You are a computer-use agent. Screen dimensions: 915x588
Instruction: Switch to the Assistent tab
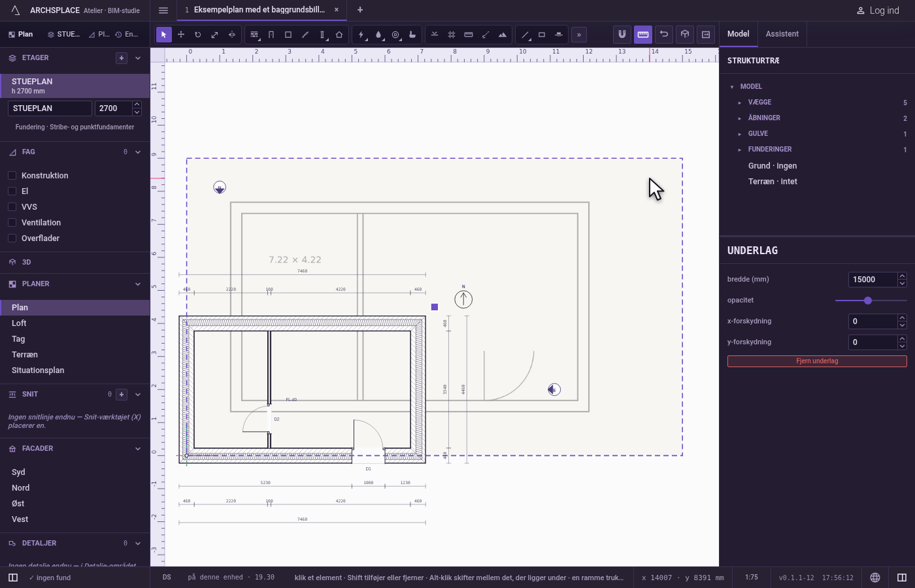click(782, 34)
